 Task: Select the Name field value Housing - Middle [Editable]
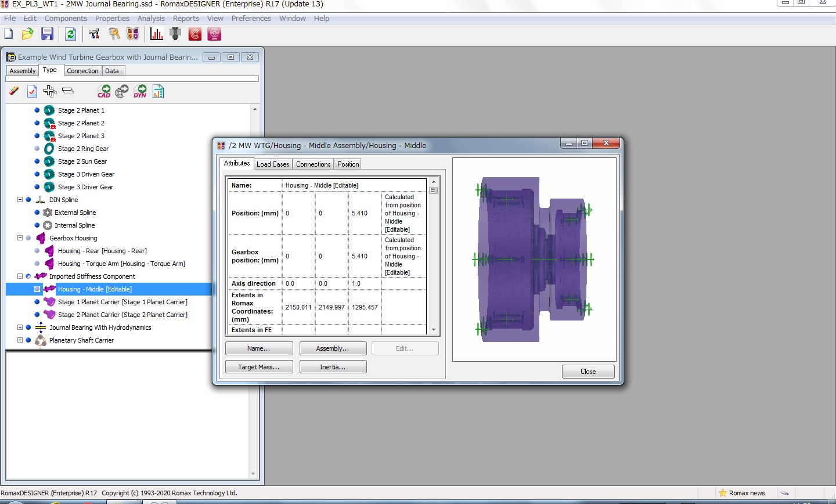pyautogui.click(x=322, y=185)
